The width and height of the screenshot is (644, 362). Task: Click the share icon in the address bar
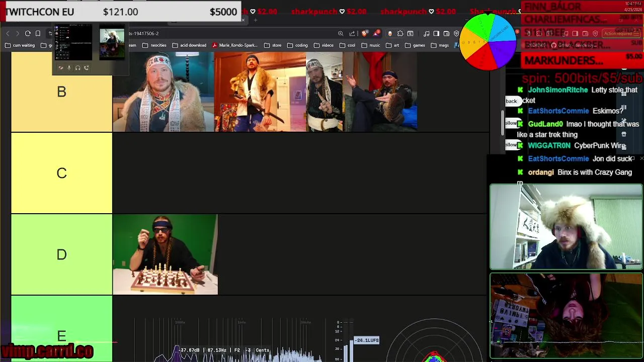(352, 34)
